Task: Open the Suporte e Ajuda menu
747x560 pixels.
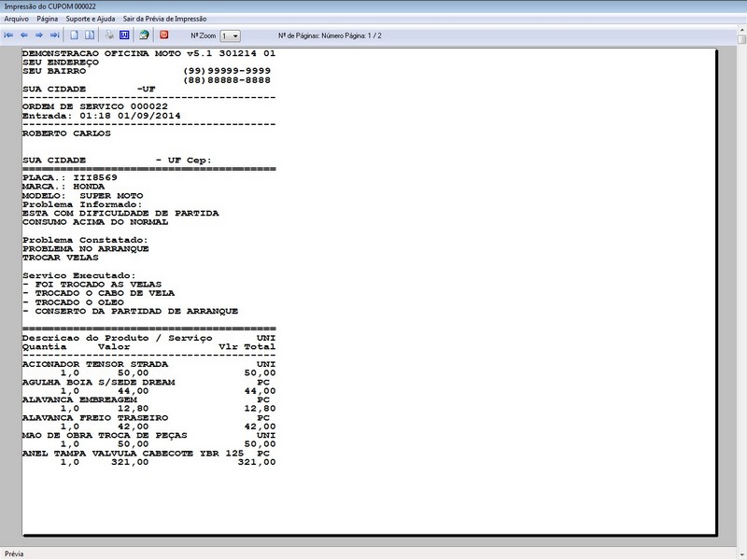Action: [x=90, y=19]
